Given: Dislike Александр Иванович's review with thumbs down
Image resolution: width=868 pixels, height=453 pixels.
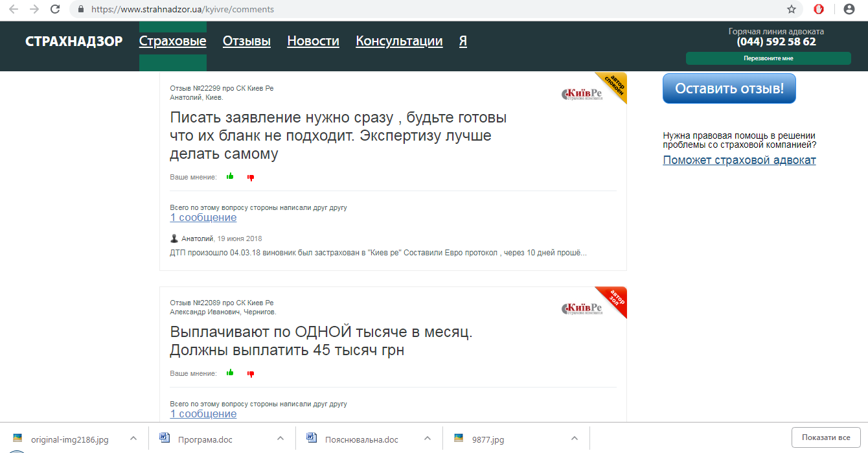Looking at the screenshot, I should coord(251,373).
